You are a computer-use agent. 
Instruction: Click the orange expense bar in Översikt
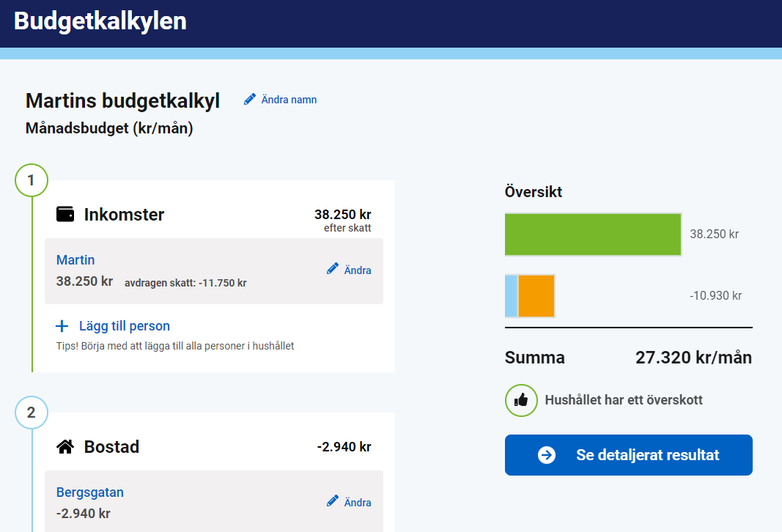point(536,295)
